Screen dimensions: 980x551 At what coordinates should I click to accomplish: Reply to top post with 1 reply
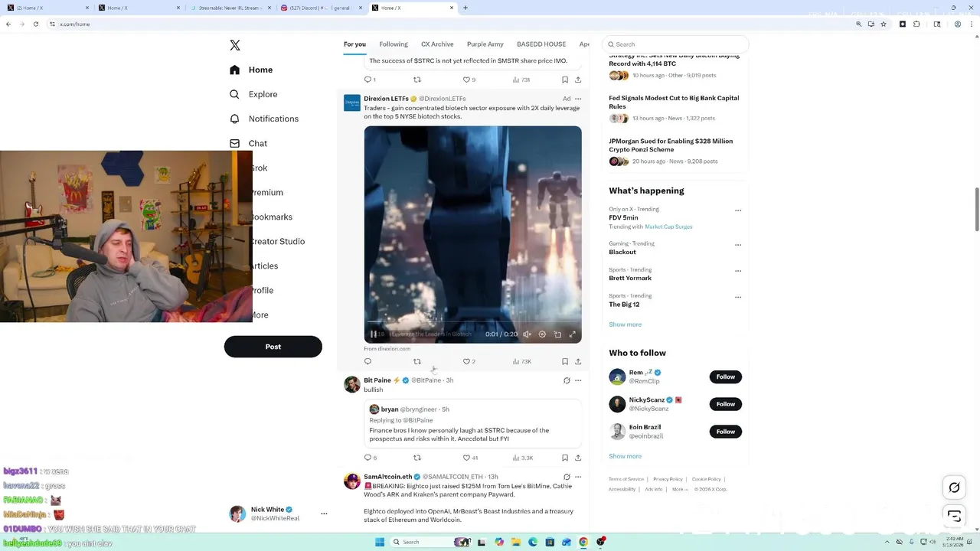[370, 80]
